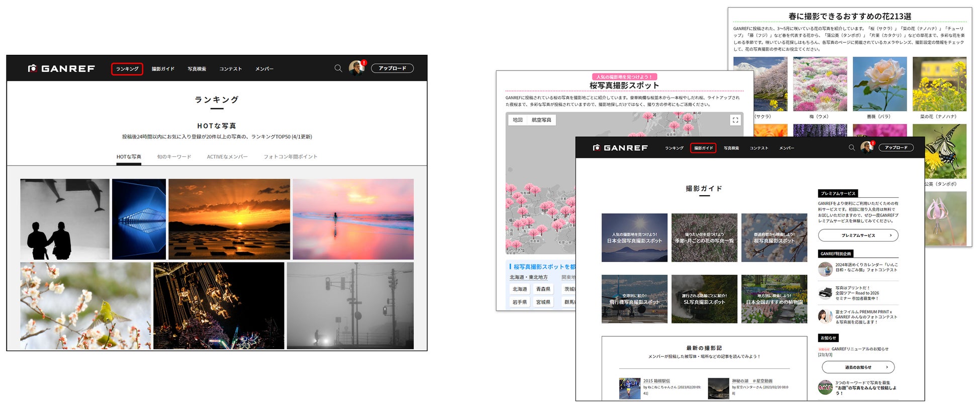This screenshot has width=980, height=406.
Task: Open the 日本全国おすすめの植物園 guide card
Action: (774, 299)
